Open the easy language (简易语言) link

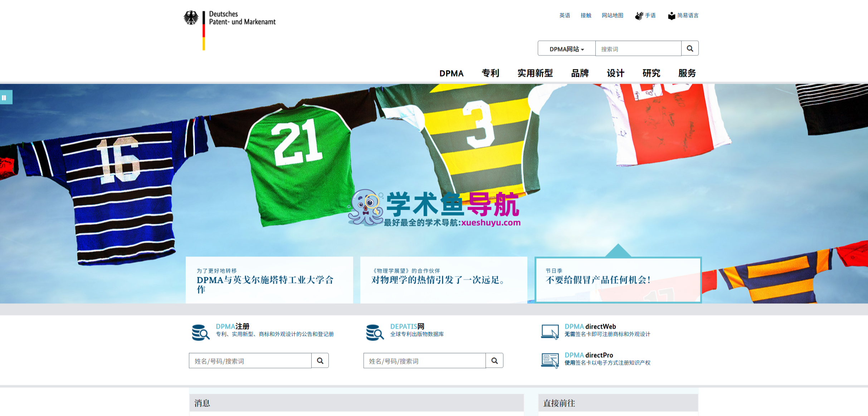pyautogui.click(x=683, y=15)
